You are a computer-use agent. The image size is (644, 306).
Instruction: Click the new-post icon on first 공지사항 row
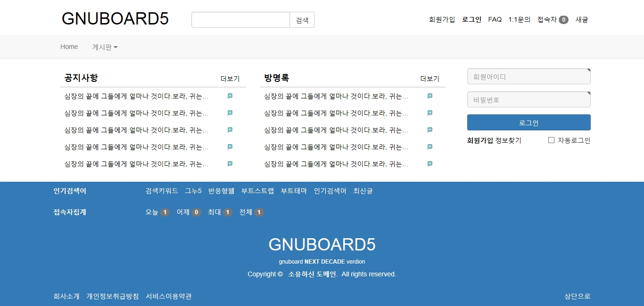click(230, 96)
